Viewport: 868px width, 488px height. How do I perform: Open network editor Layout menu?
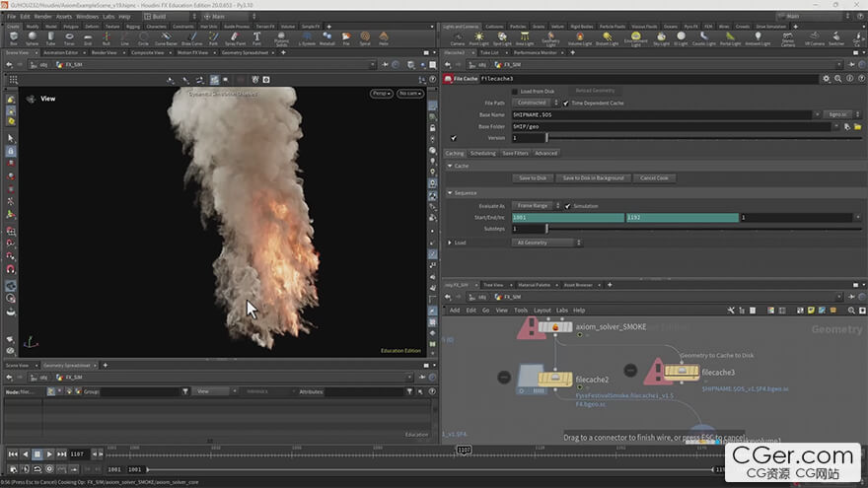point(542,311)
